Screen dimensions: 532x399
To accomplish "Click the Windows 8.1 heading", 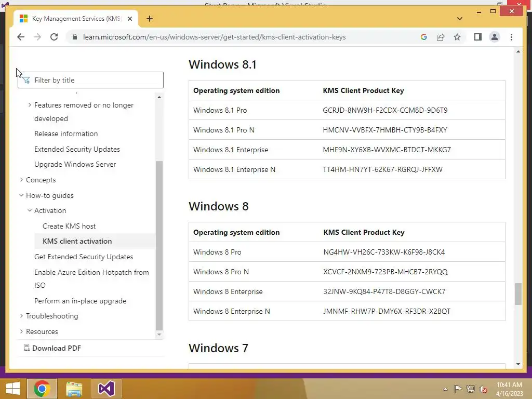I will (222, 64).
